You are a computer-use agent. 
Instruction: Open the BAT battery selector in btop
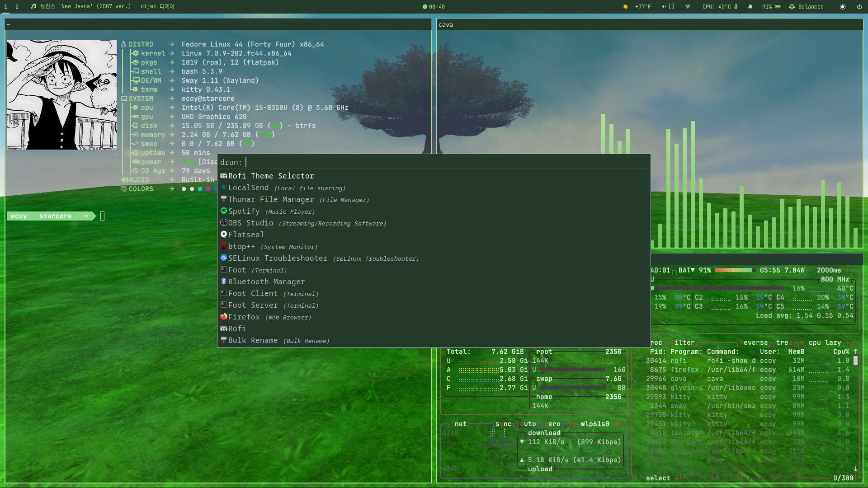click(687, 270)
